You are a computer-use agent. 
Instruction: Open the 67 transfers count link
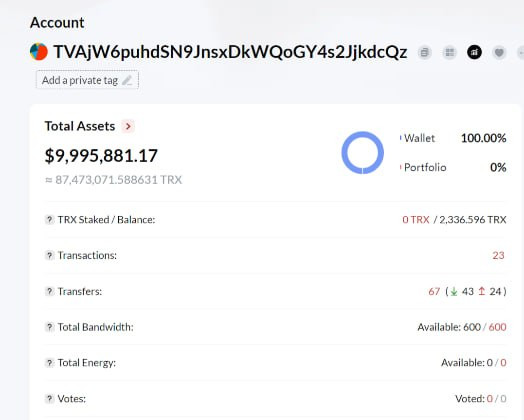pyautogui.click(x=434, y=291)
